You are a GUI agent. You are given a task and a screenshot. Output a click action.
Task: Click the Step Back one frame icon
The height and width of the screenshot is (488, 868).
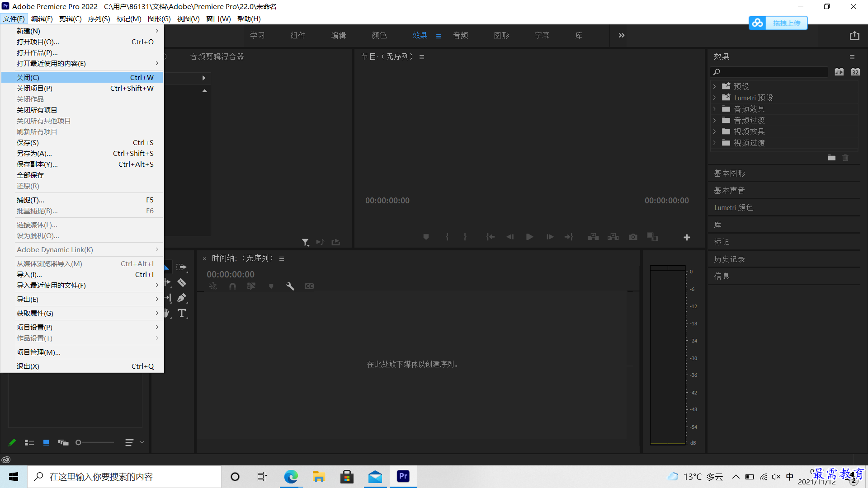pyautogui.click(x=510, y=237)
